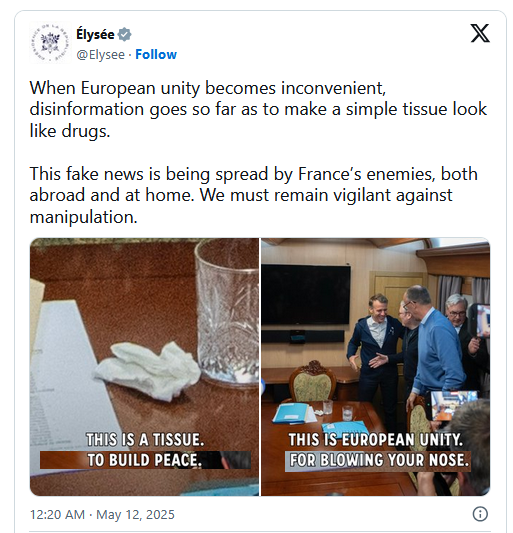Click the wall TV in right photo

tap(306, 294)
